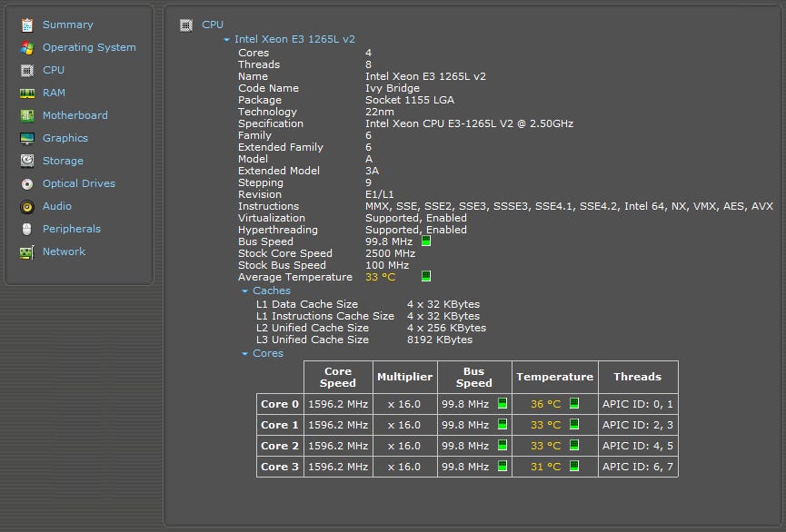The image size is (786, 532).
Task: Click the Motherboard icon in sidebar
Action: 26,115
